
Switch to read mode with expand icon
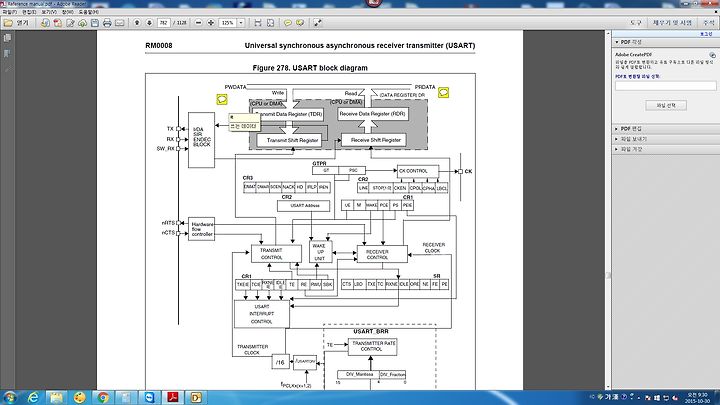click(x=317, y=22)
